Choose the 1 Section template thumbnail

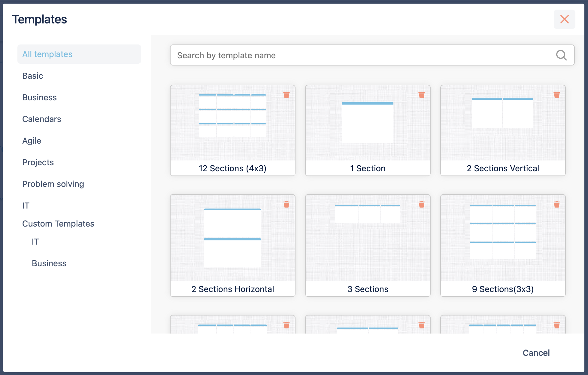pos(368,123)
